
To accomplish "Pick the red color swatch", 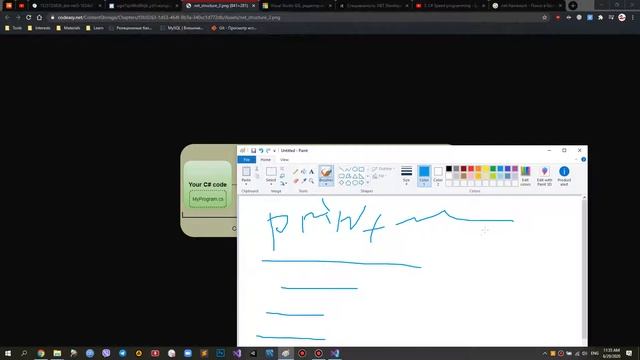I will (471, 169).
